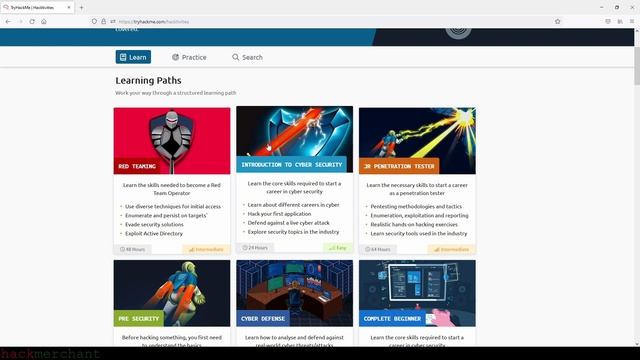Click the COMPLETE BEGINNER label
The height and width of the screenshot is (360, 640).
point(392,318)
